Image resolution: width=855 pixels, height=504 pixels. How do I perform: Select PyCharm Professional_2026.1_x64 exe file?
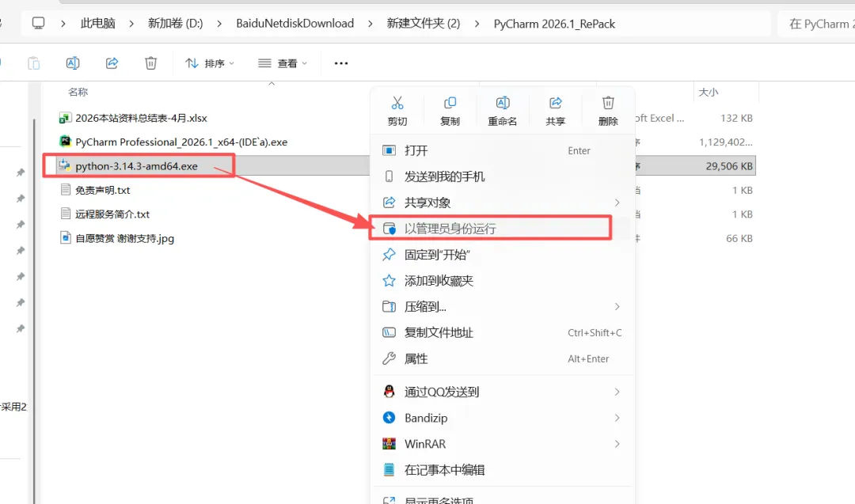(181, 142)
